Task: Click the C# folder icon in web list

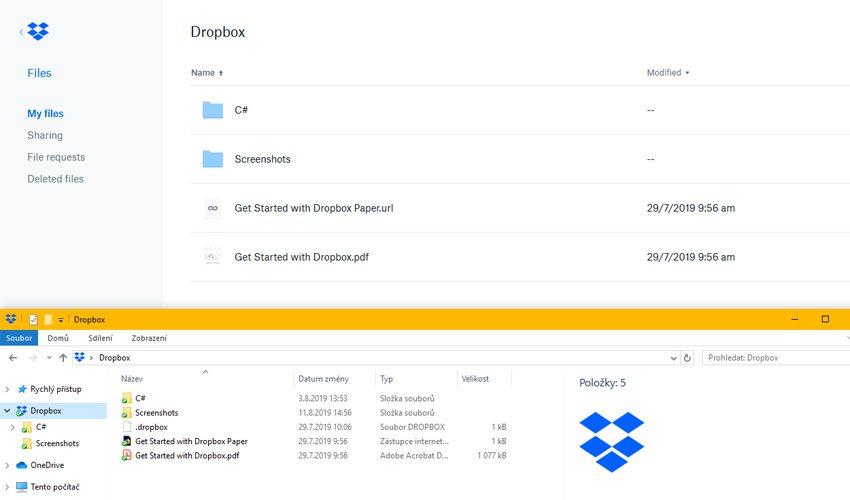Action: tap(212, 110)
